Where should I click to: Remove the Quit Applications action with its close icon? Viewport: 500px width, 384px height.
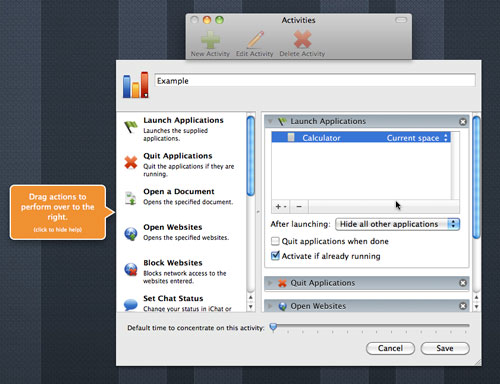click(x=463, y=283)
